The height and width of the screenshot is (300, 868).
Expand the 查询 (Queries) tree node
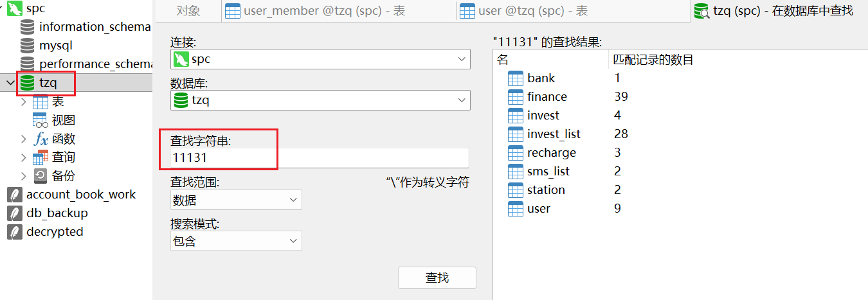(x=24, y=157)
